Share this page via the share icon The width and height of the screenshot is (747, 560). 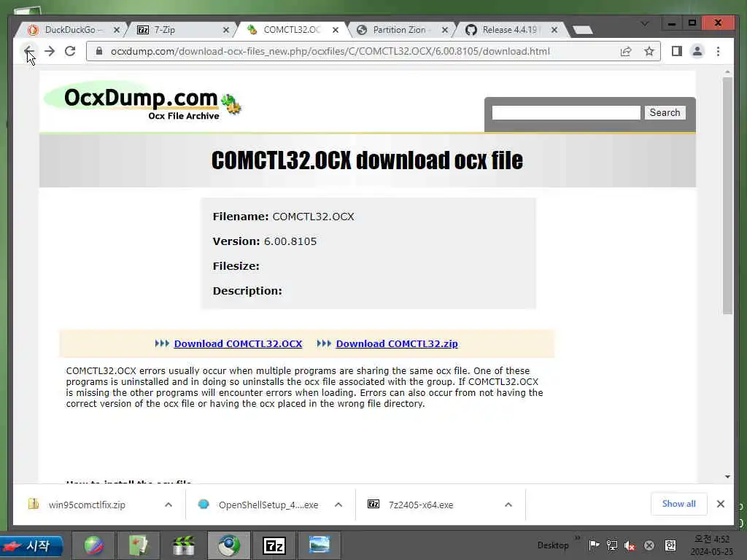point(626,52)
